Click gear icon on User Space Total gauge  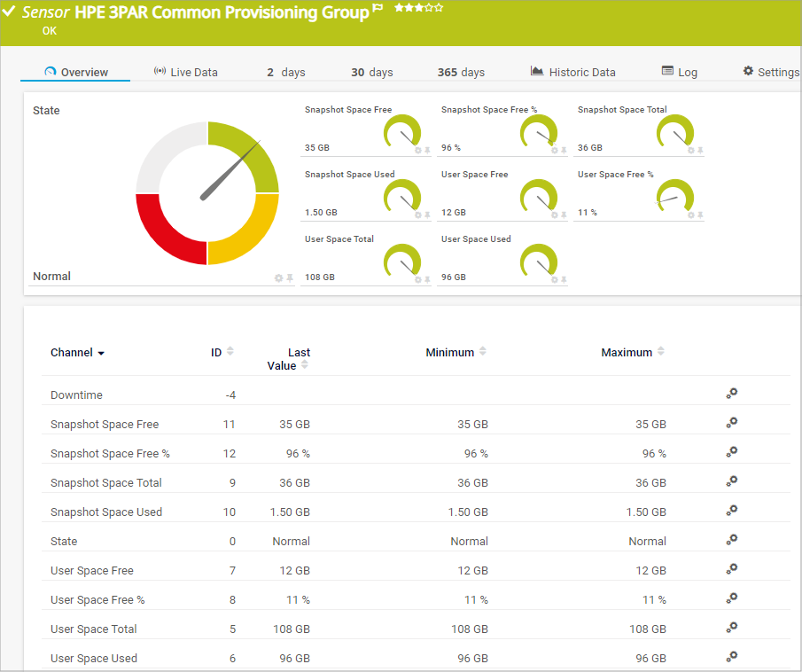tap(418, 279)
